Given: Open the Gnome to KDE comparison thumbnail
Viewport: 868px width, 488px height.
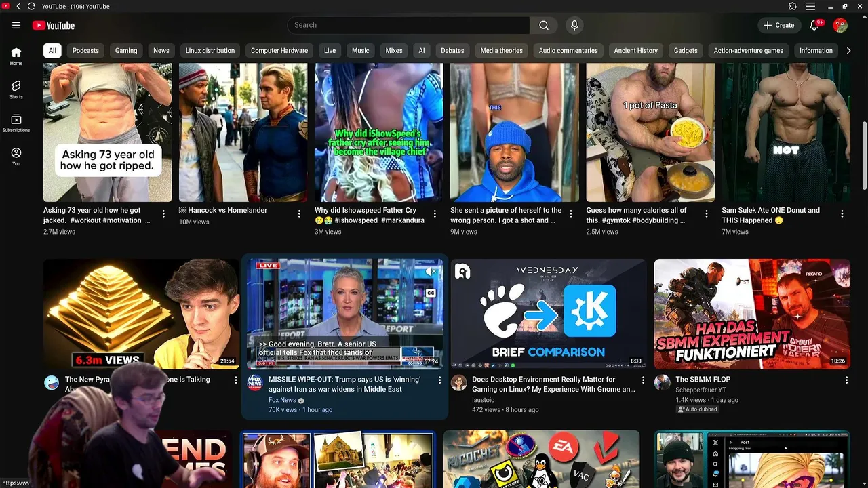Looking at the screenshot, I should coord(549,314).
